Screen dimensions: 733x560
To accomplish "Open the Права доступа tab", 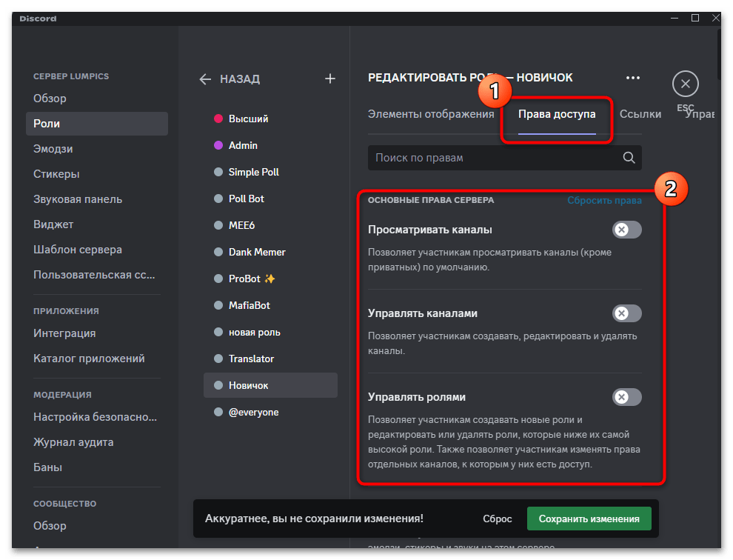I will (x=557, y=115).
